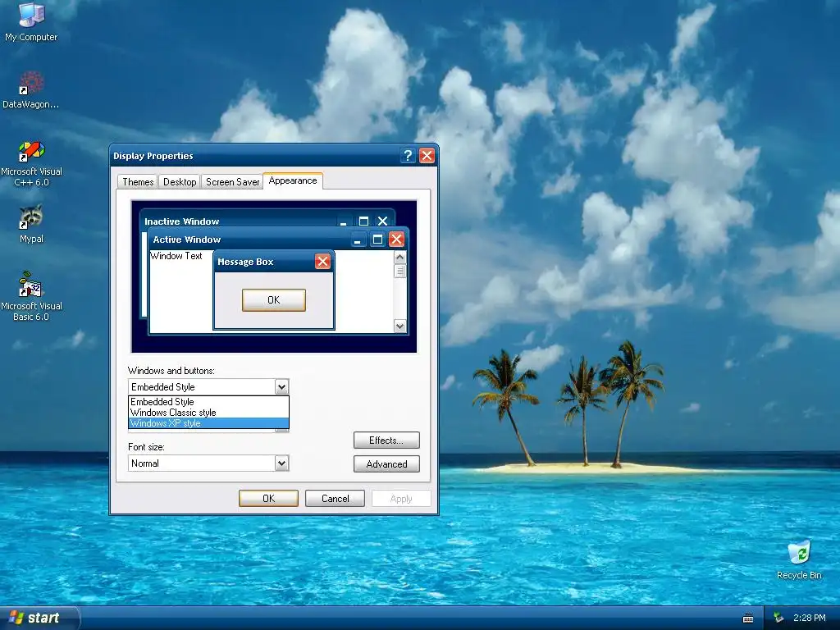
Task: Click the Window Text sample in the preview
Action: [176, 256]
